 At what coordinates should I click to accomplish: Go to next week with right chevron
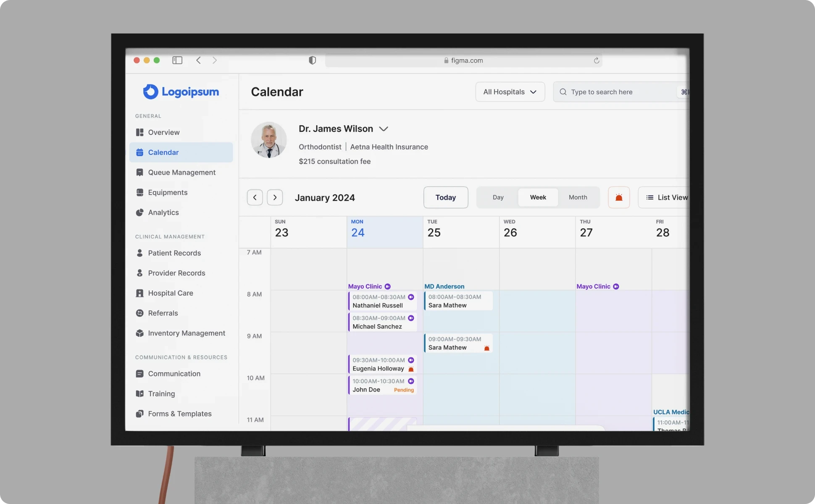pyautogui.click(x=275, y=197)
